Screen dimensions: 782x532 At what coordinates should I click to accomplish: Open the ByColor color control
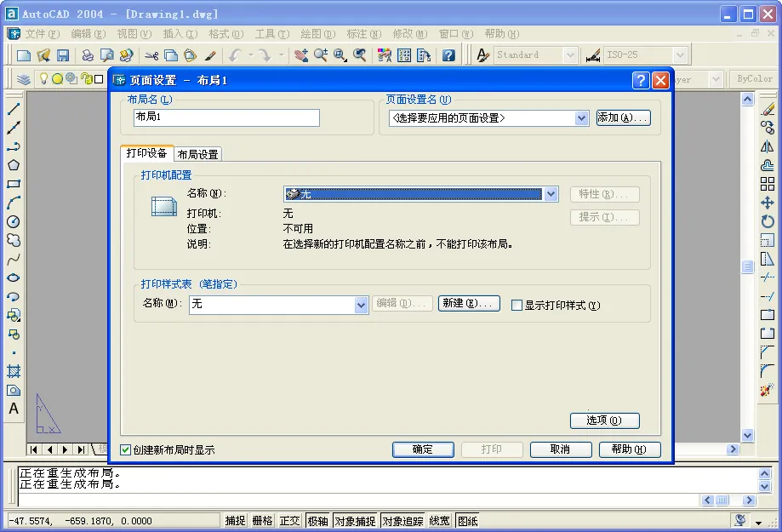tap(752, 77)
